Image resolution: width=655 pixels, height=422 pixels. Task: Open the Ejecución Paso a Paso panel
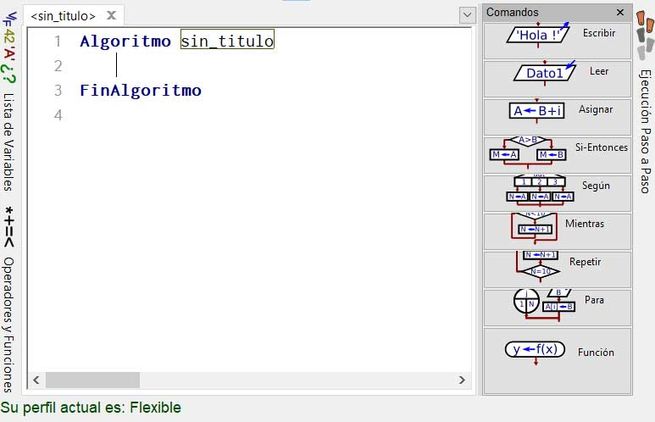pyautogui.click(x=646, y=131)
